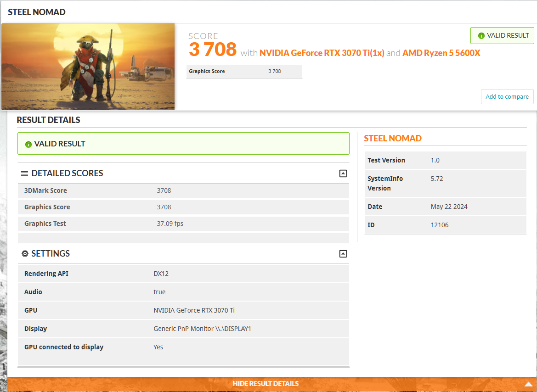Click GPU connected to display value Yes

click(x=158, y=347)
